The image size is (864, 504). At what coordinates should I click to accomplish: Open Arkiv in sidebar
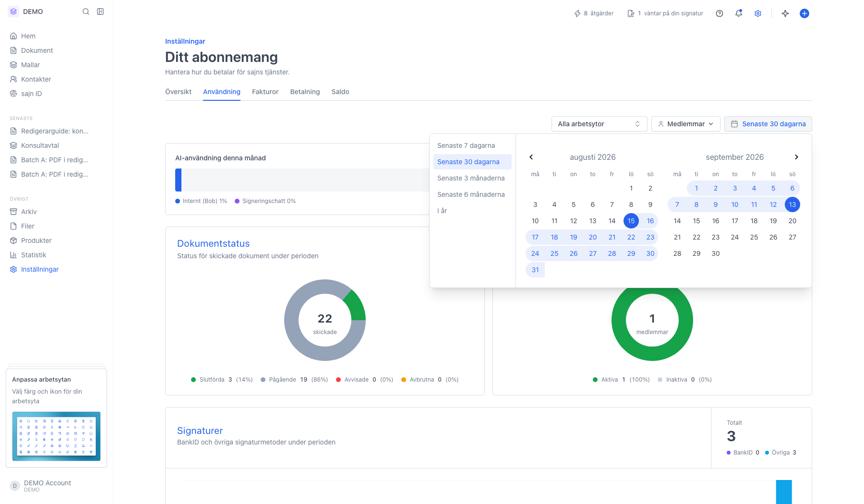[x=57, y=212]
